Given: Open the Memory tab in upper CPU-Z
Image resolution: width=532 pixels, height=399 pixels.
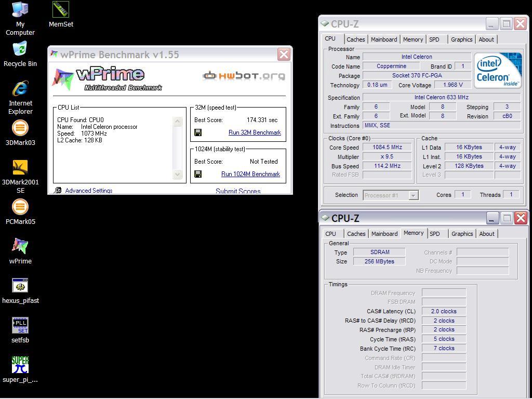Looking at the screenshot, I should (x=413, y=39).
